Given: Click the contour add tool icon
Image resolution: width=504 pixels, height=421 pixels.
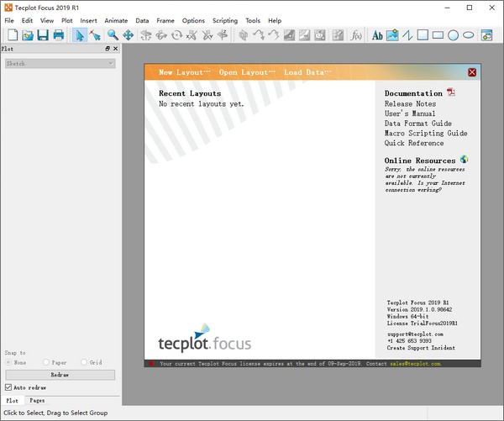Looking at the screenshot, I should tap(289, 34).
